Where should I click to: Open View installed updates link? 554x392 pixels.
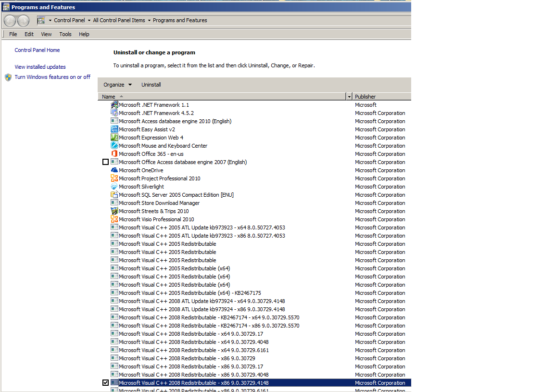point(40,67)
